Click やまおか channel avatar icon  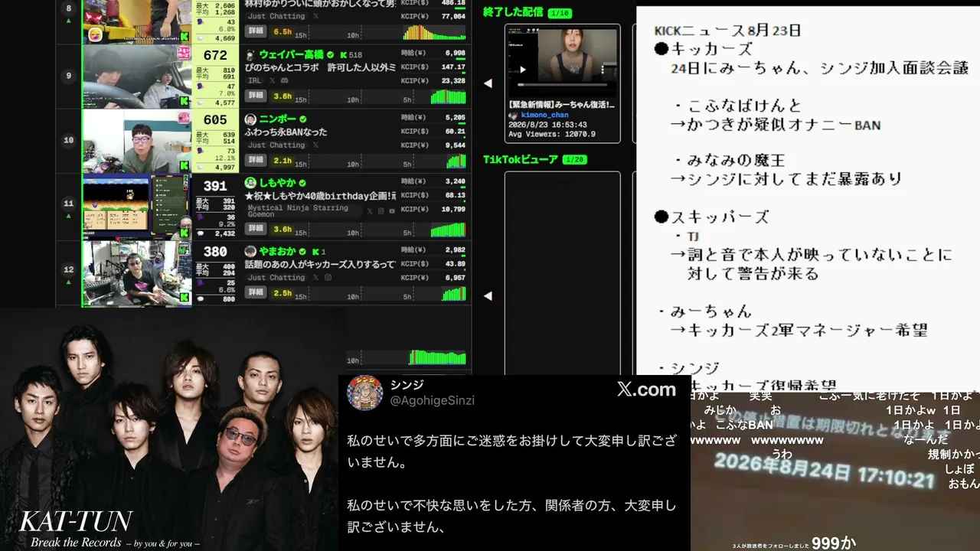250,251
